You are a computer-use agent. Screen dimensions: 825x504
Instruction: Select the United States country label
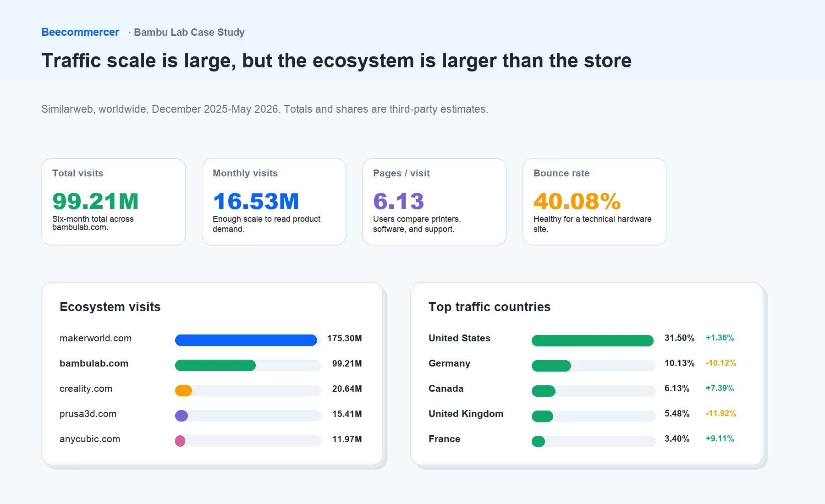(x=459, y=338)
